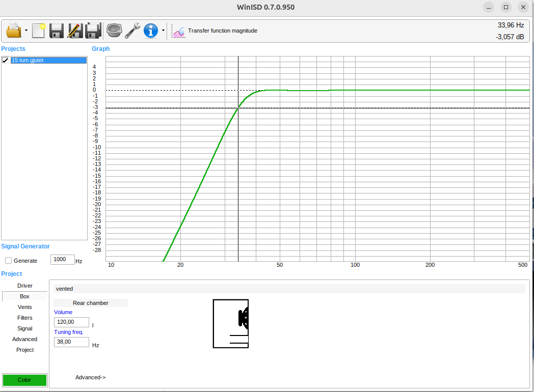Click the signal generator 1000 Hz field
Image resolution: width=534 pixels, height=392 pixels.
coord(62,260)
